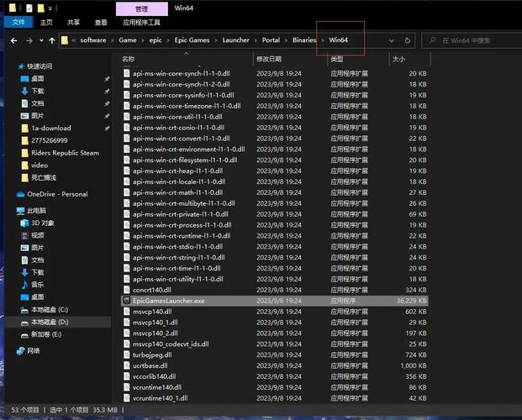This screenshot has width=522, height=420.
Task: Open the 1a-download folder in sidebar
Action: 51,129
